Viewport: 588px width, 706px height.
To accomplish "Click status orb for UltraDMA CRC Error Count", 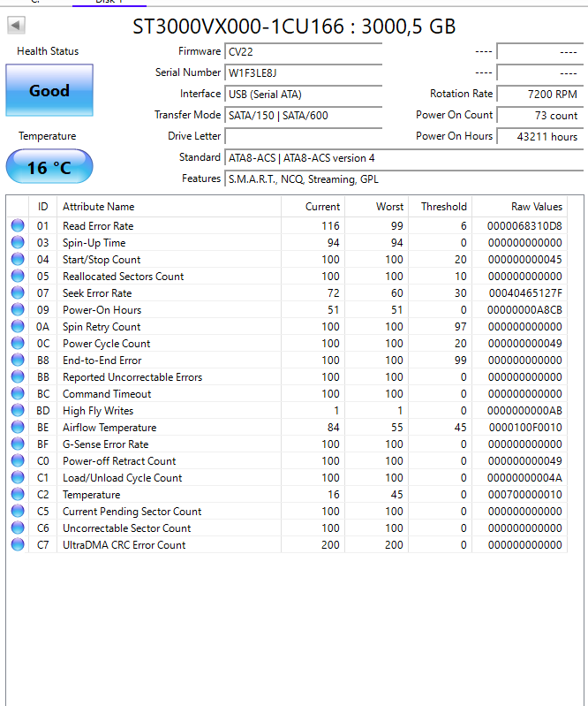I will pos(18,545).
